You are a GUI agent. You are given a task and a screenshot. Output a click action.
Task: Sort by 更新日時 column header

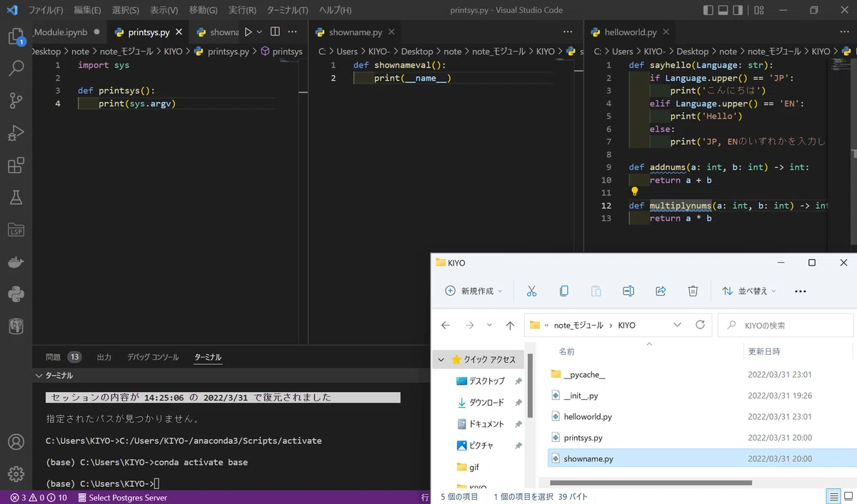(763, 351)
